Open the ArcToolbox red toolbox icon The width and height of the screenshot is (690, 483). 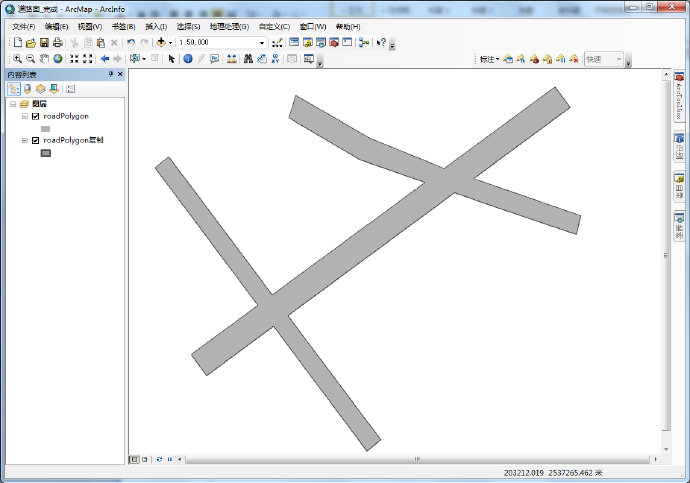point(334,42)
